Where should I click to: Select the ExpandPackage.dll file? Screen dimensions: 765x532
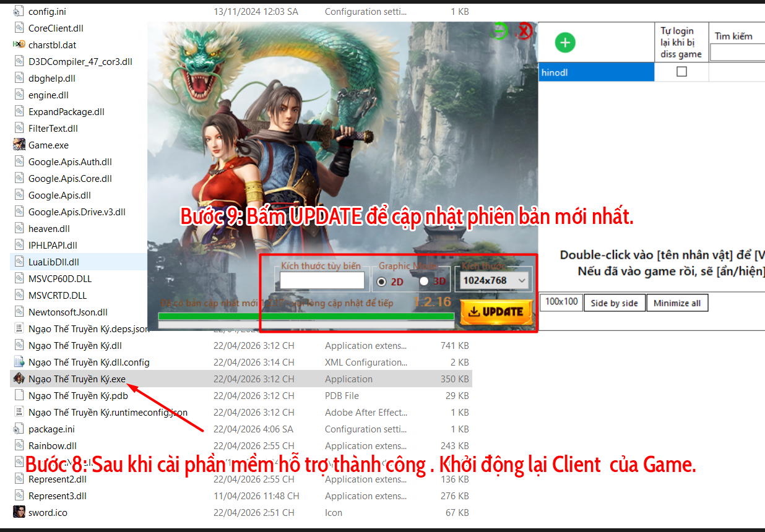[66, 112]
